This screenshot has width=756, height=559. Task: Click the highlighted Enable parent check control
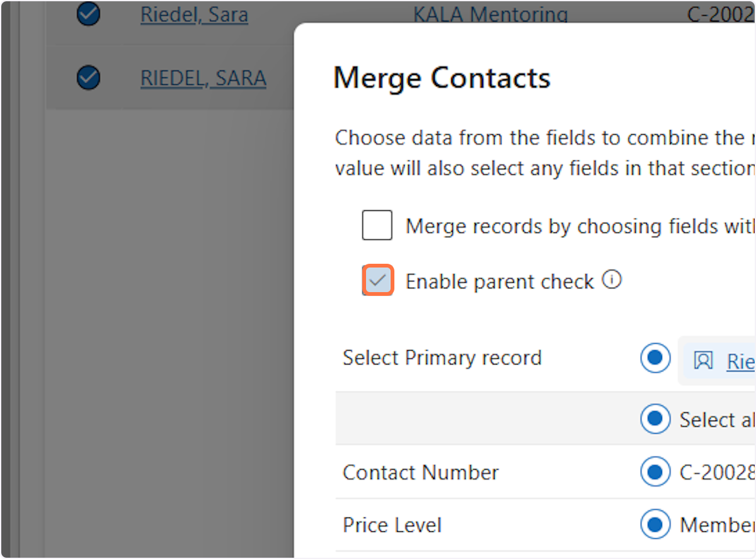point(377,279)
